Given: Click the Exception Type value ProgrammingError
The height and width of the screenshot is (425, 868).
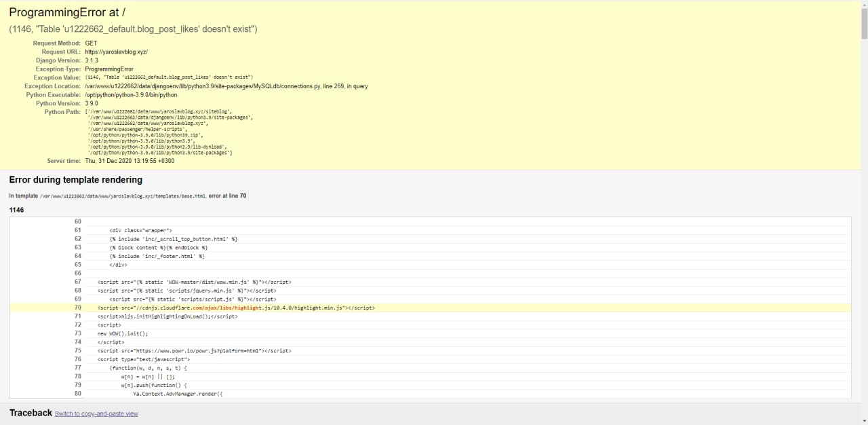Looking at the screenshot, I should 109,69.
